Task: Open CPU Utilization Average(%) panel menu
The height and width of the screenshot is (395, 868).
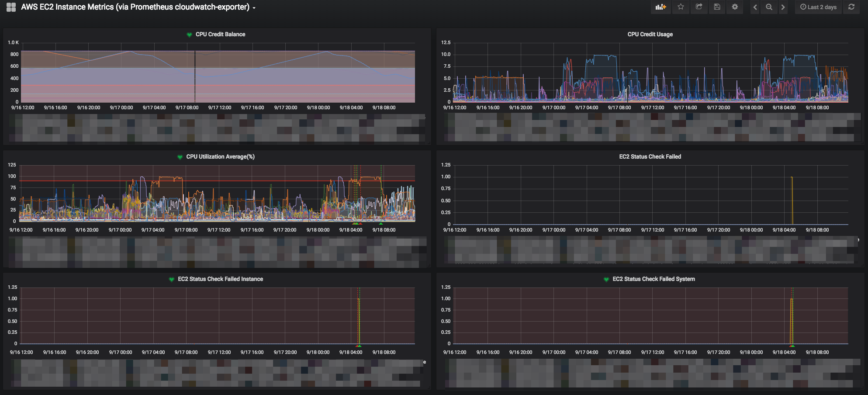Action: (220, 156)
